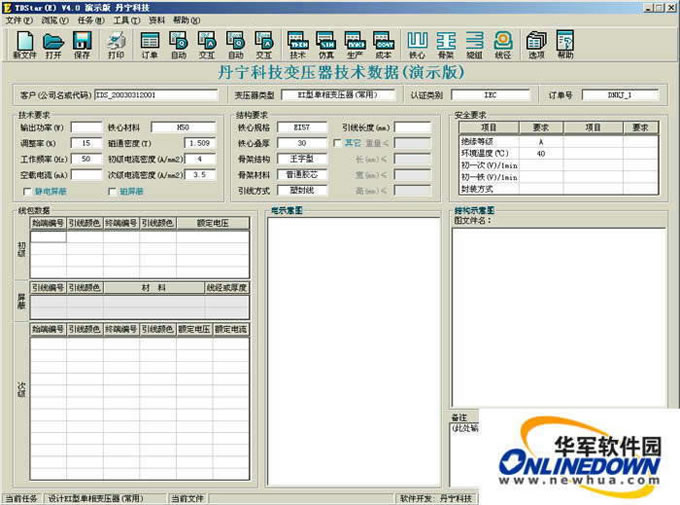Check the 其它 checkbox in 结构要求

[x=337, y=143]
